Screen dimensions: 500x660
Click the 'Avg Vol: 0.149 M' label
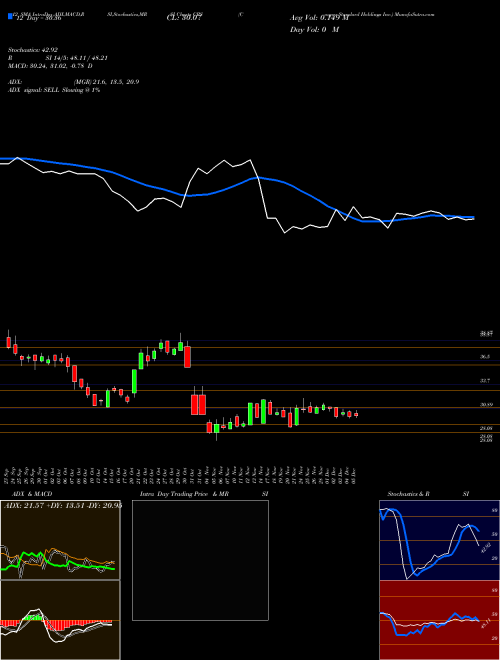pos(319,18)
